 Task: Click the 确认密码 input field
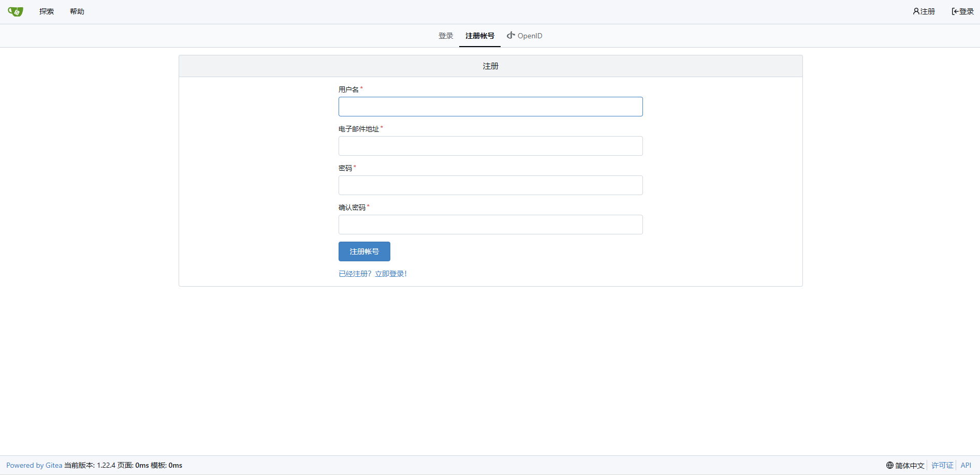(x=490, y=225)
